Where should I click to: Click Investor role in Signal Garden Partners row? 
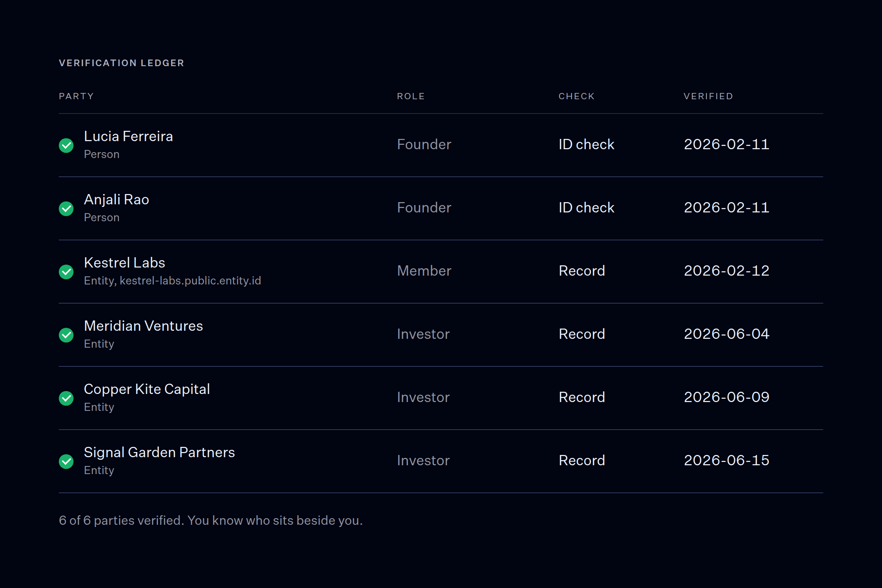point(423,460)
